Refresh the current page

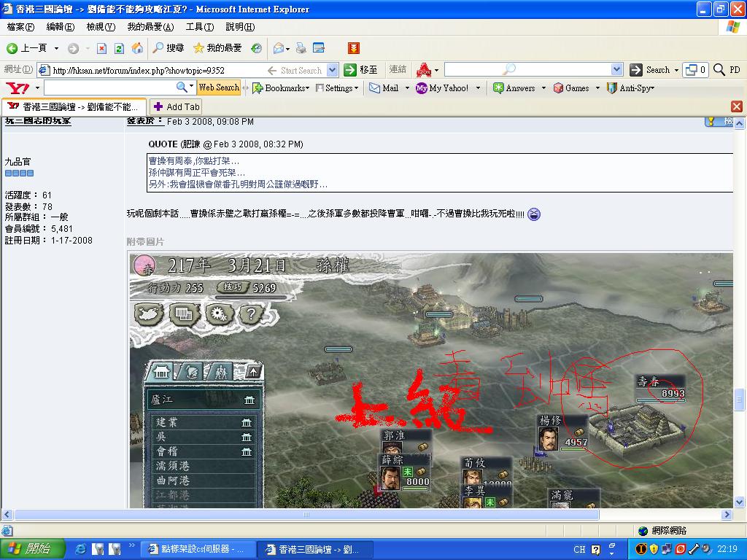[x=119, y=48]
